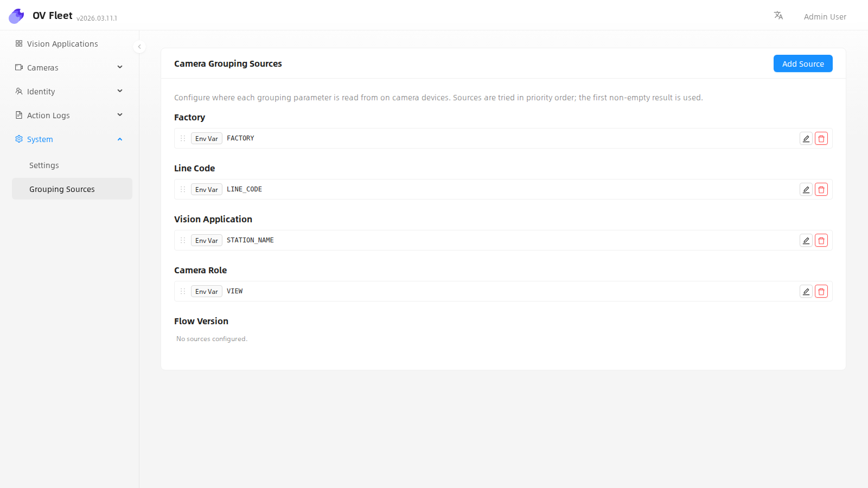868x488 pixels.
Task: Delete the VIEW source with the trash icon
Action: point(821,292)
